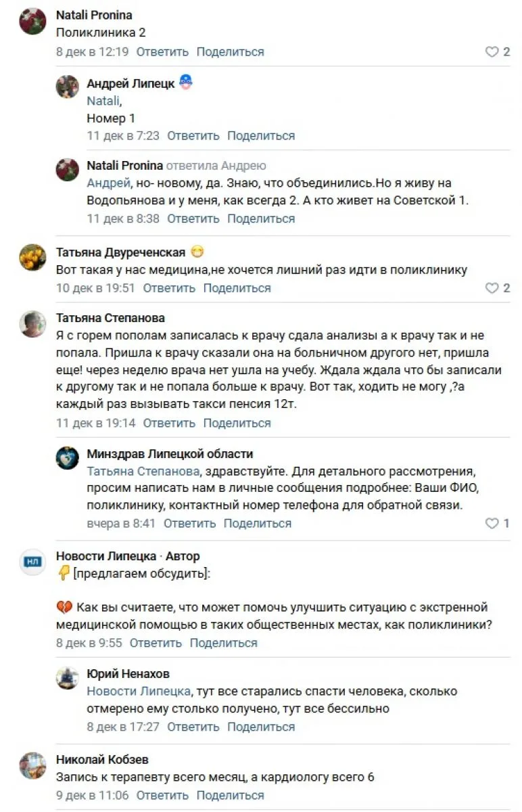The height and width of the screenshot is (812, 522).
Task: Open Natali Pronina's top avatar
Action: (32, 22)
